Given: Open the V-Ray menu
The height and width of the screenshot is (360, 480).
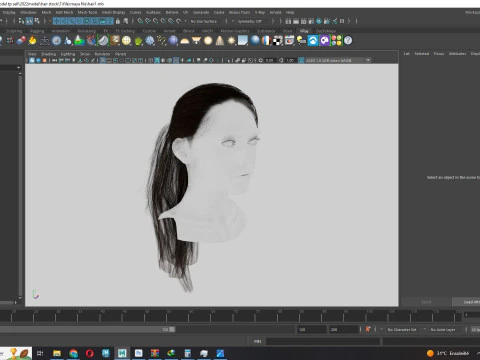Looking at the screenshot, I should 260,12.
